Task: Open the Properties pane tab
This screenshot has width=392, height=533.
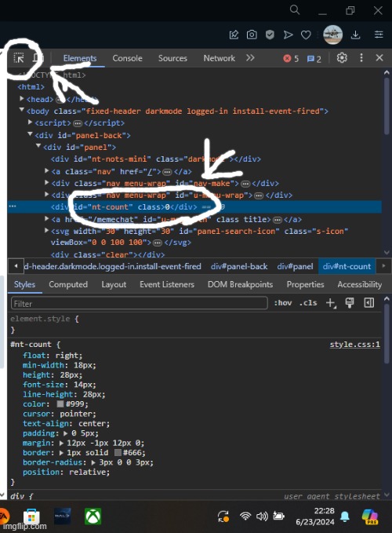Action: [x=306, y=284]
